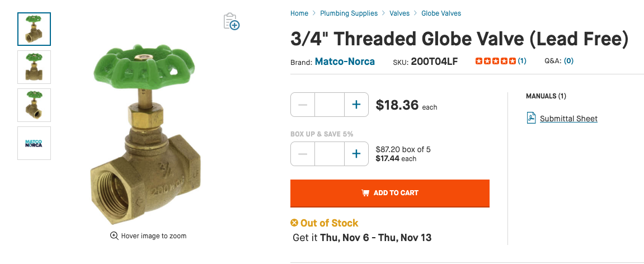Viewport: 644px width, 264px height.
Task: Click the single-unit quantity input field
Action: [329, 105]
